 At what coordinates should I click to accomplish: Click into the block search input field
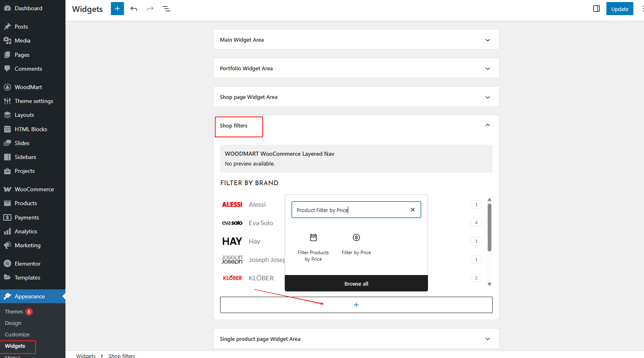tap(350, 210)
